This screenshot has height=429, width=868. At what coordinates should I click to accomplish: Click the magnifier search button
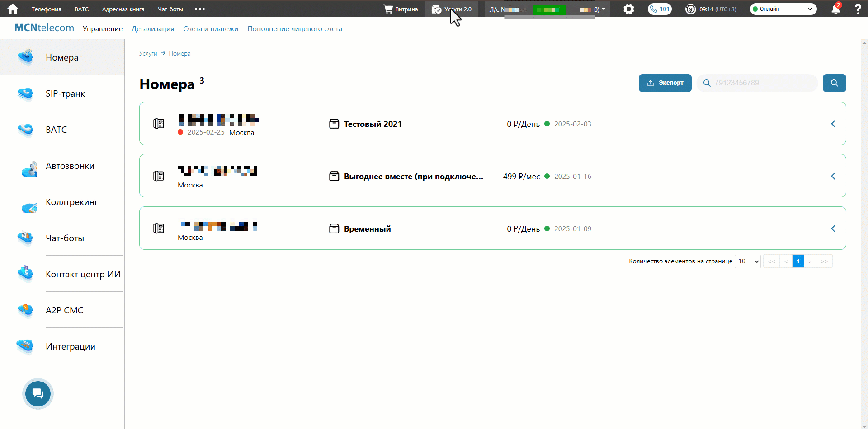pyautogui.click(x=834, y=83)
